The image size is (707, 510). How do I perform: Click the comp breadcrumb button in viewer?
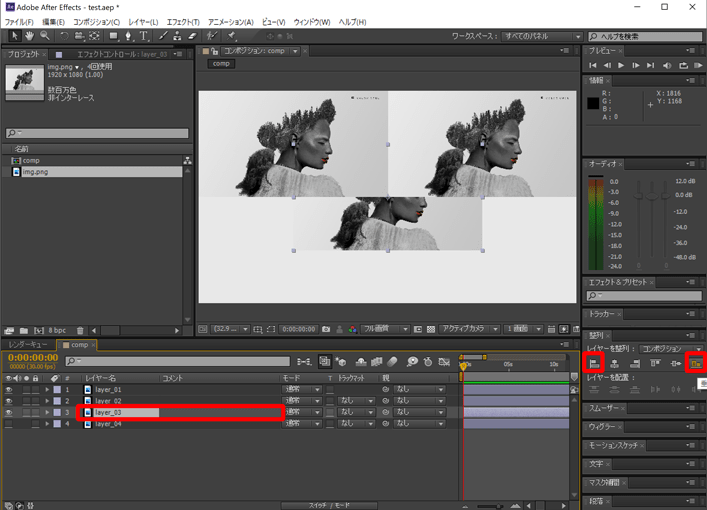point(221,64)
